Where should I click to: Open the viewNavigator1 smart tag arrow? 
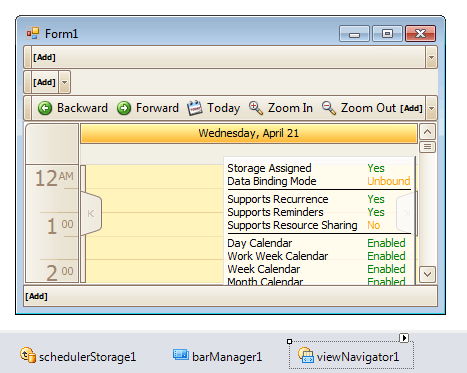pos(404,338)
